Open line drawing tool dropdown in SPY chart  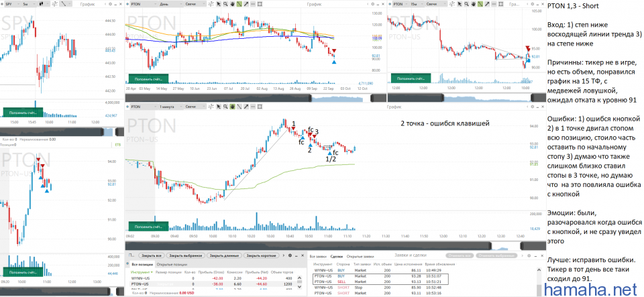(x=66, y=4)
